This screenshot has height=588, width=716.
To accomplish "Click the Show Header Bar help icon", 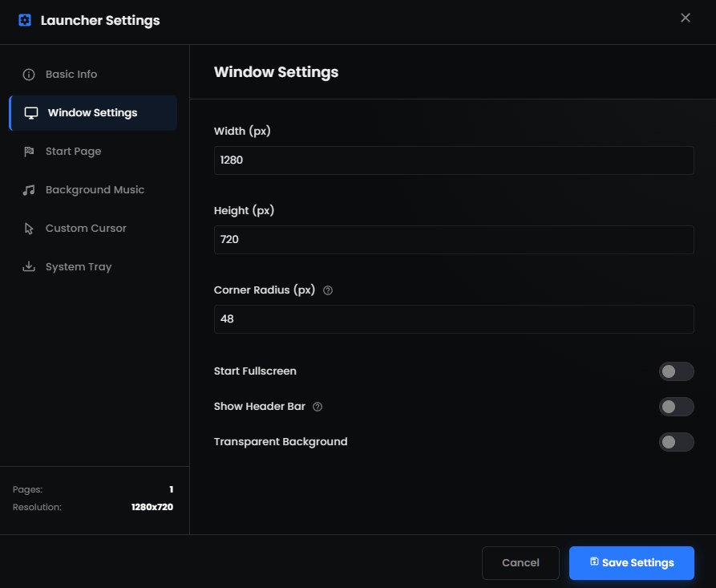I will click(318, 407).
